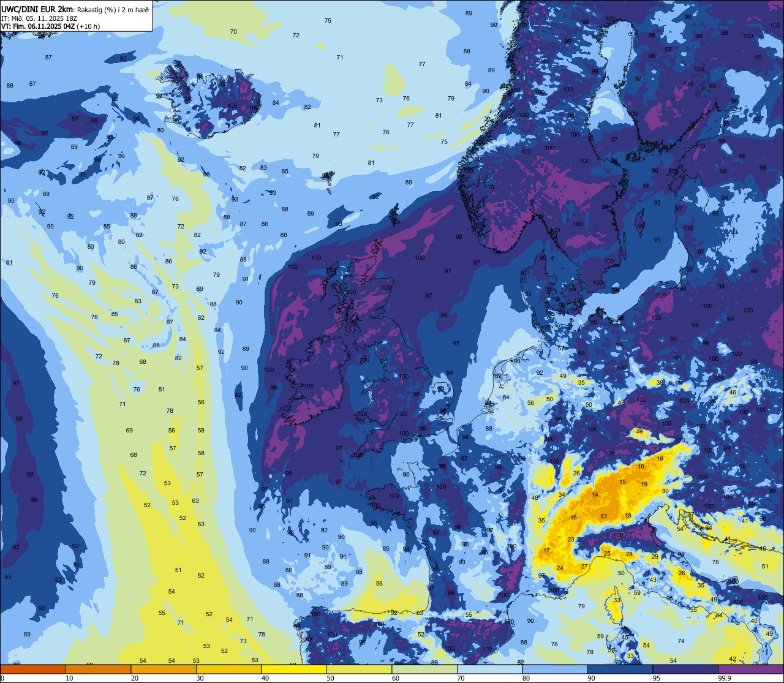Select the 80–90% medium blue legend swatch
784x683 pixels.
coord(555,670)
